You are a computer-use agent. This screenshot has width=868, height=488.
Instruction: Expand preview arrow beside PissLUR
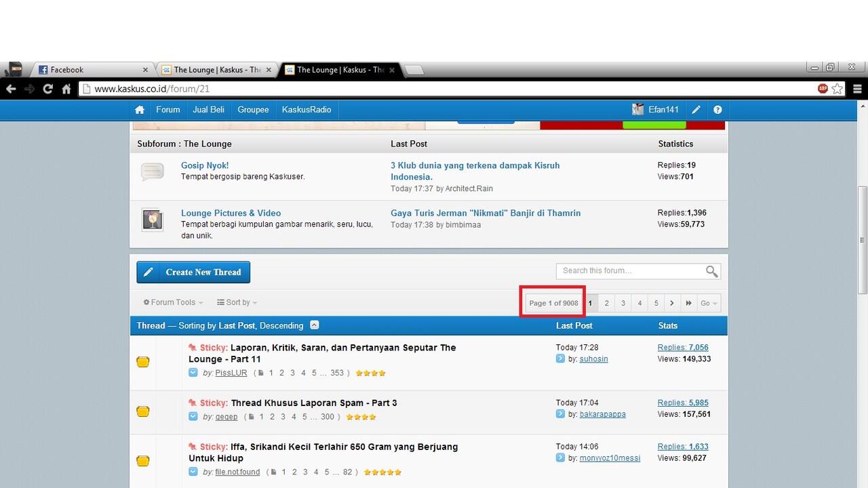(193, 373)
